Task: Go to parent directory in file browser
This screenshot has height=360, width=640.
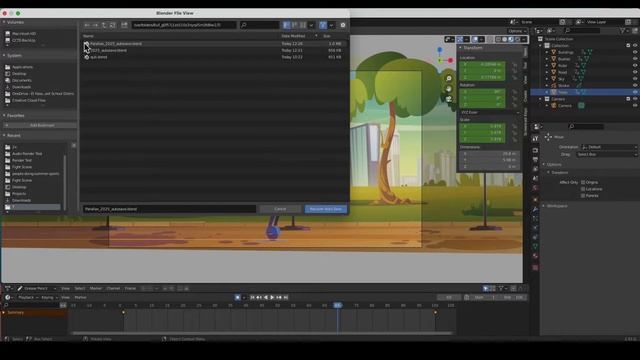Action: tap(104, 25)
